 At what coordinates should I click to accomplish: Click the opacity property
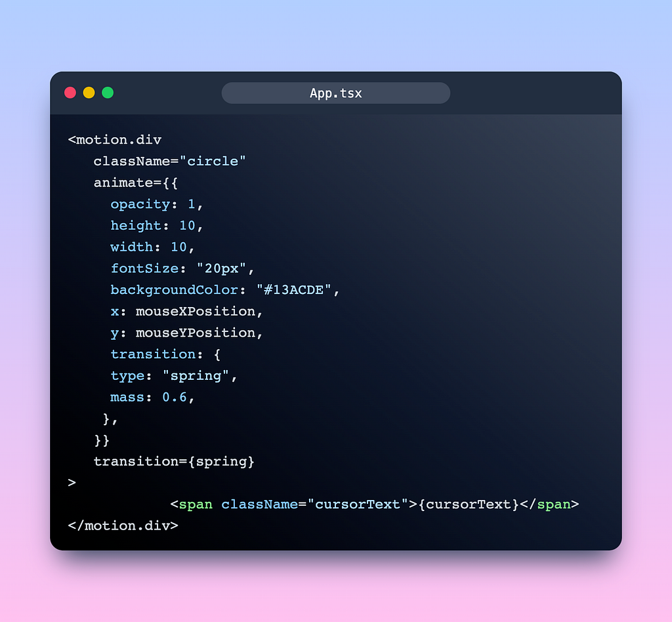[140, 205]
